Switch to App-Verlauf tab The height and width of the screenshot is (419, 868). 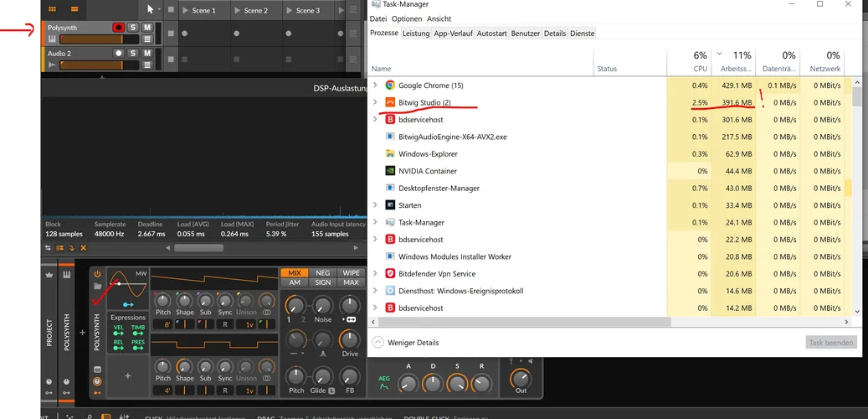pyautogui.click(x=454, y=34)
